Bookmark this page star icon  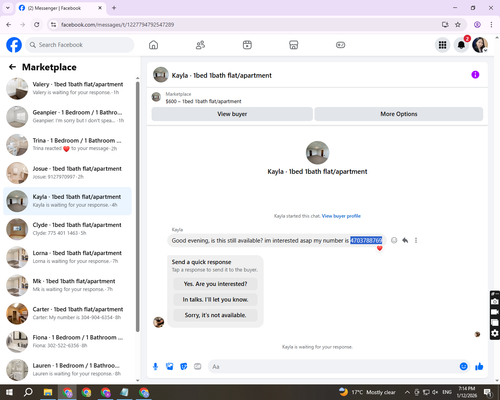pyautogui.click(x=458, y=25)
